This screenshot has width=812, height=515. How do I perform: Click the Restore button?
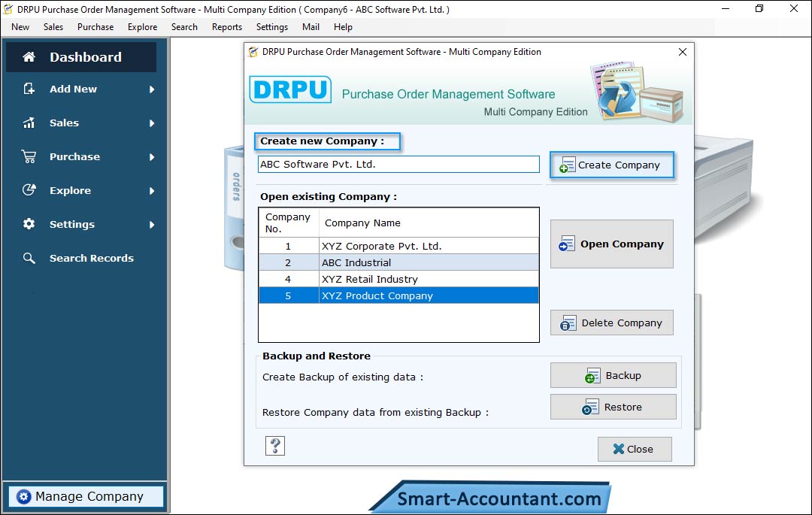614,407
